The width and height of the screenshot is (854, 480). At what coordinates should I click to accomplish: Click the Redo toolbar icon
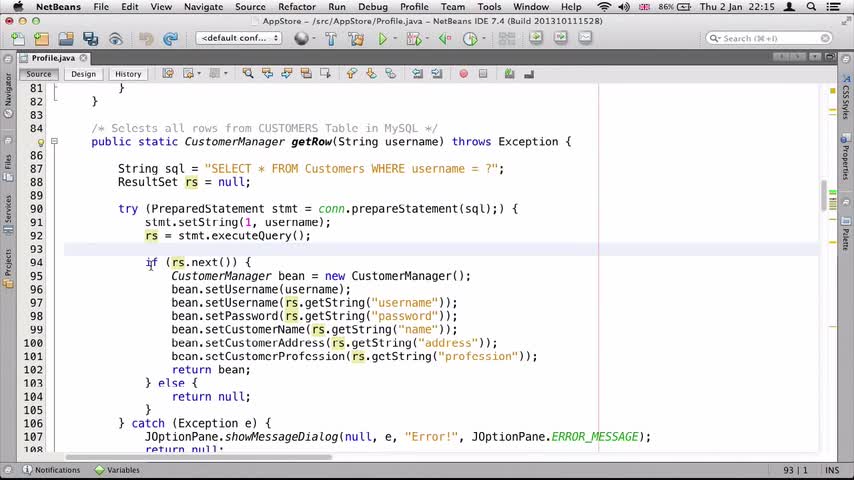170,39
